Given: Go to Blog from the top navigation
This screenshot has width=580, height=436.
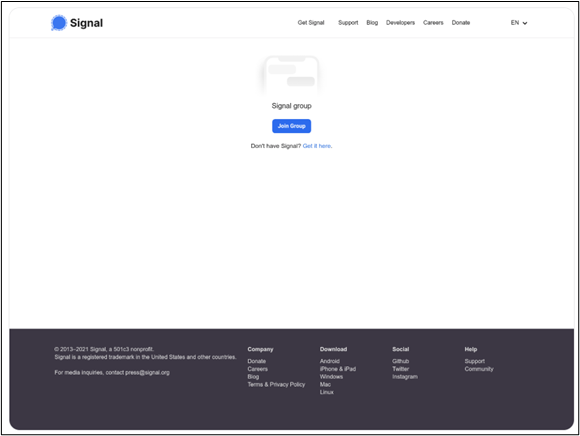Looking at the screenshot, I should 372,23.
